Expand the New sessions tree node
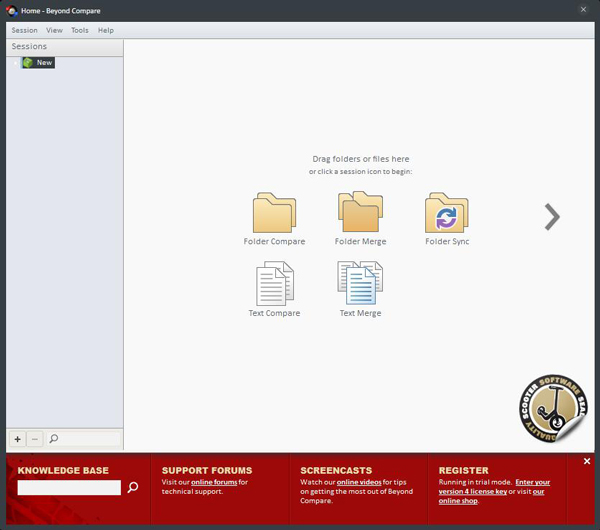Screen dimensions: 600x530 (x=15, y=63)
